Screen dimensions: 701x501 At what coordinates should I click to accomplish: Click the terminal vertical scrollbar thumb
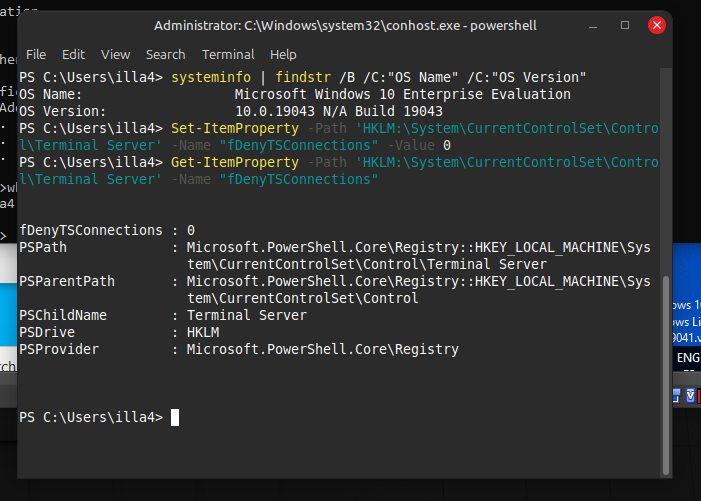[667, 370]
